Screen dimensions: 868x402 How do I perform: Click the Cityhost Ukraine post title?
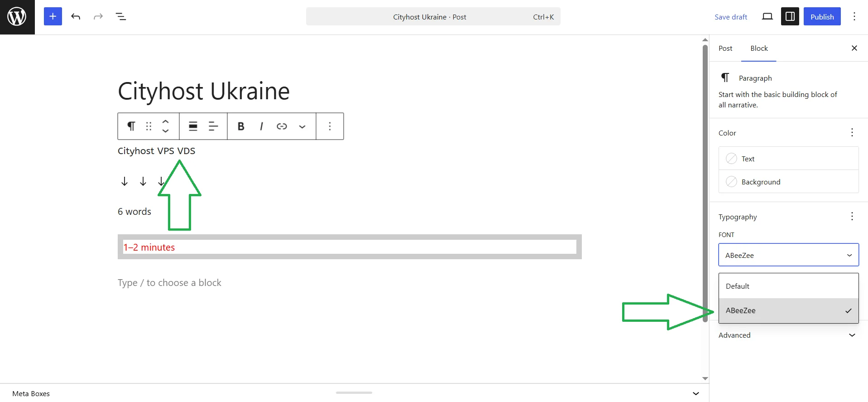[204, 91]
